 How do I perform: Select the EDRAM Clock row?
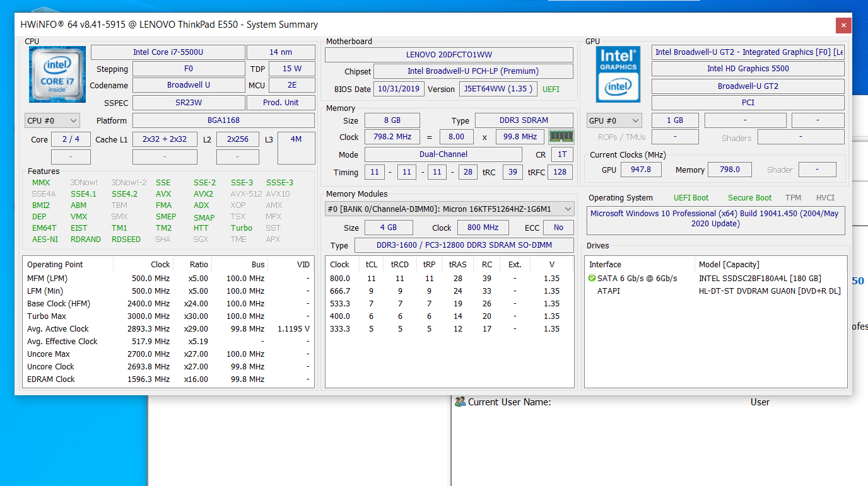(x=168, y=379)
